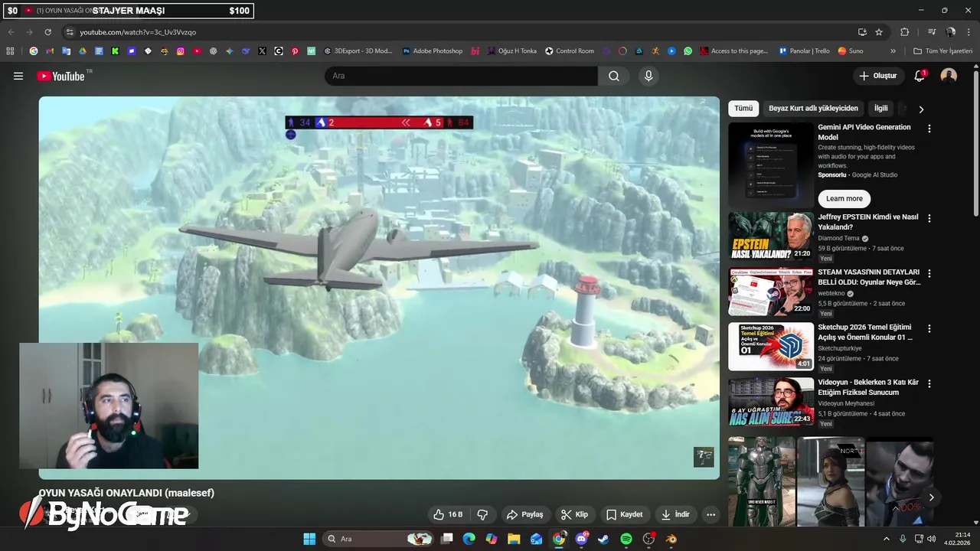Dislike the video with thumbs-down icon
The height and width of the screenshot is (551, 980).
tap(482, 514)
